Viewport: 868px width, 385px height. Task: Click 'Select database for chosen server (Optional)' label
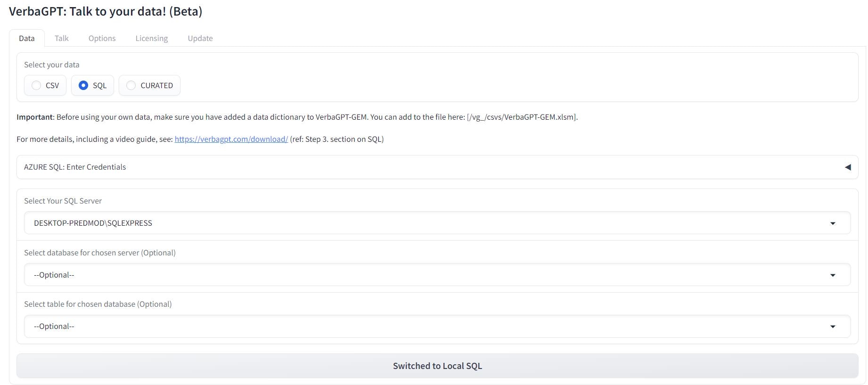(x=100, y=253)
